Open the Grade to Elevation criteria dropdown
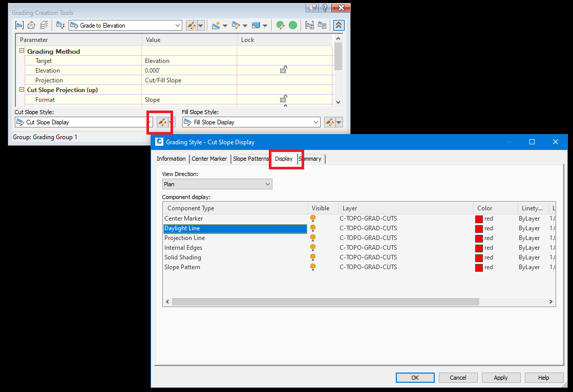573x392 pixels. click(178, 25)
